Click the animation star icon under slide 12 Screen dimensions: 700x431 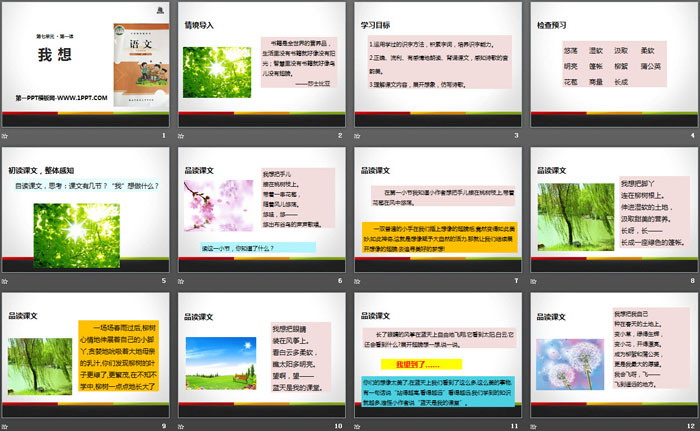click(533, 427)
